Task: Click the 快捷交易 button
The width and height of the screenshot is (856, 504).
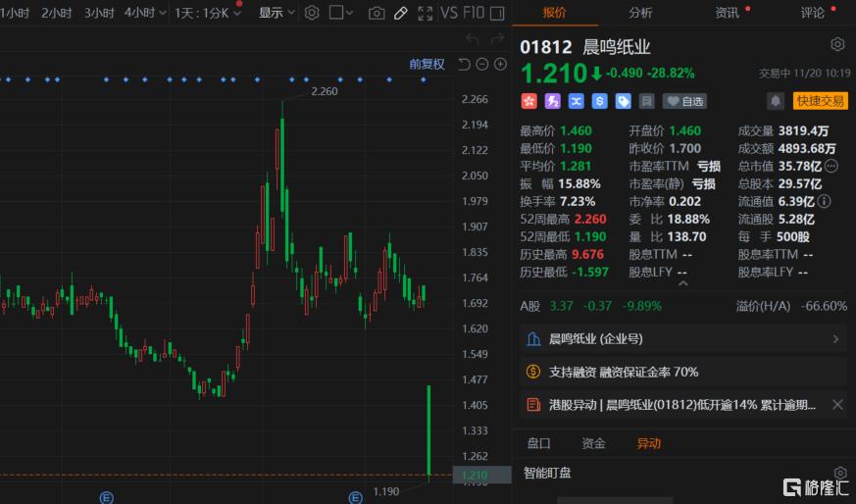Action: [x=820, y=101]
